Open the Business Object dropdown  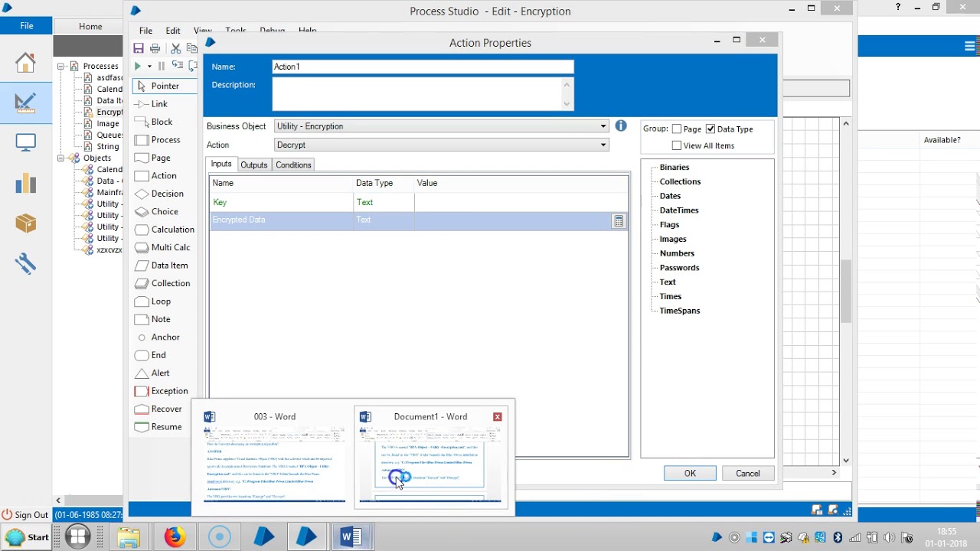click(x=442, y=126)
